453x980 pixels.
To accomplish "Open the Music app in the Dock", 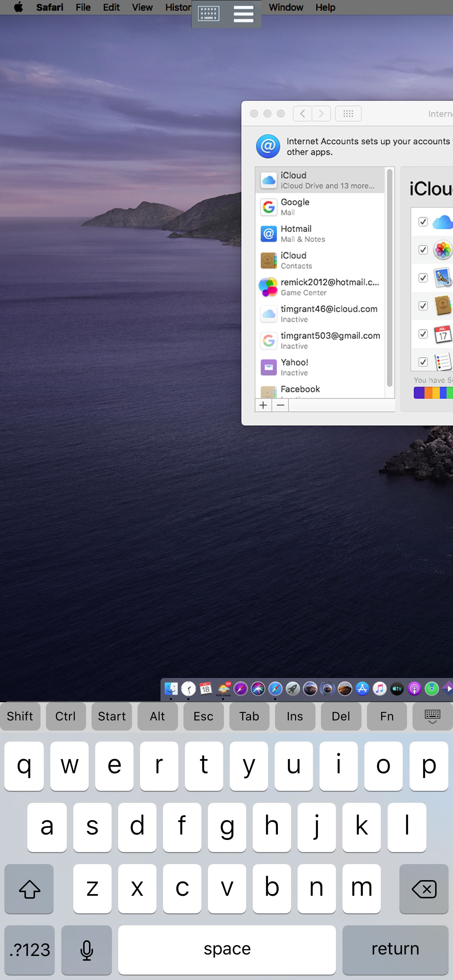I will pos(380,689).
